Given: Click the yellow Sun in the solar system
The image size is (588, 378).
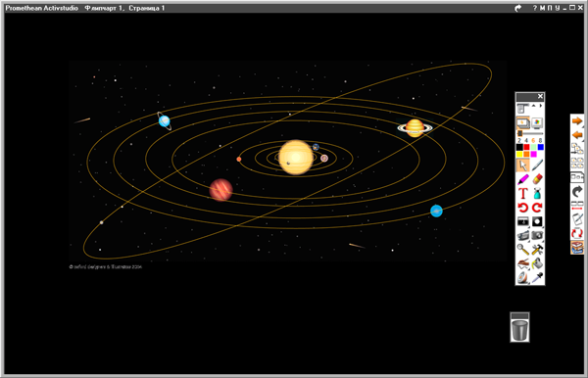Looking at the screenshot, I should tap(296, 158).
